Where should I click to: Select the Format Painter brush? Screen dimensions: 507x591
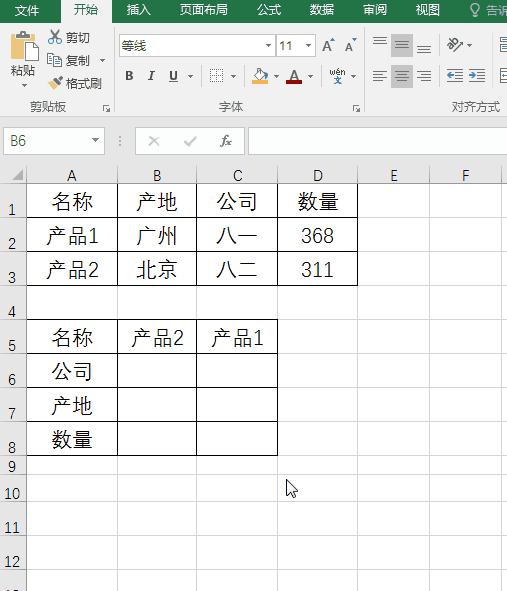click(75, 83)
